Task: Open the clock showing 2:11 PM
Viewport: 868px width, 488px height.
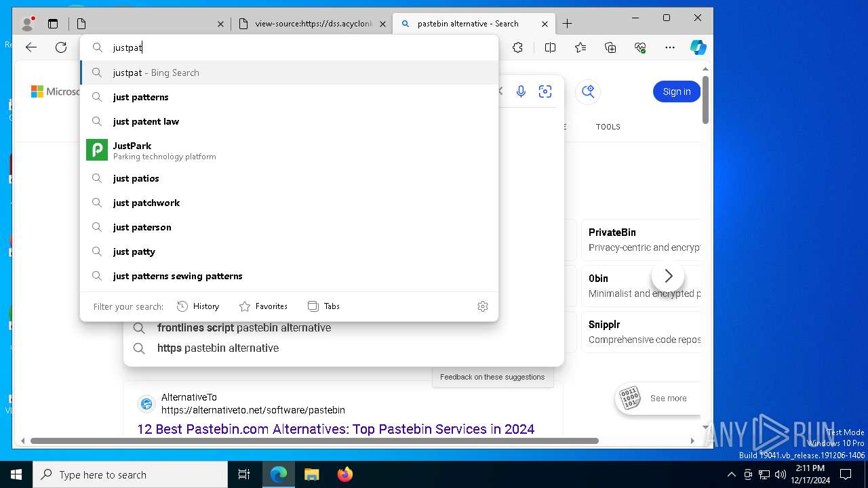Action: click(x=810, y=474)
